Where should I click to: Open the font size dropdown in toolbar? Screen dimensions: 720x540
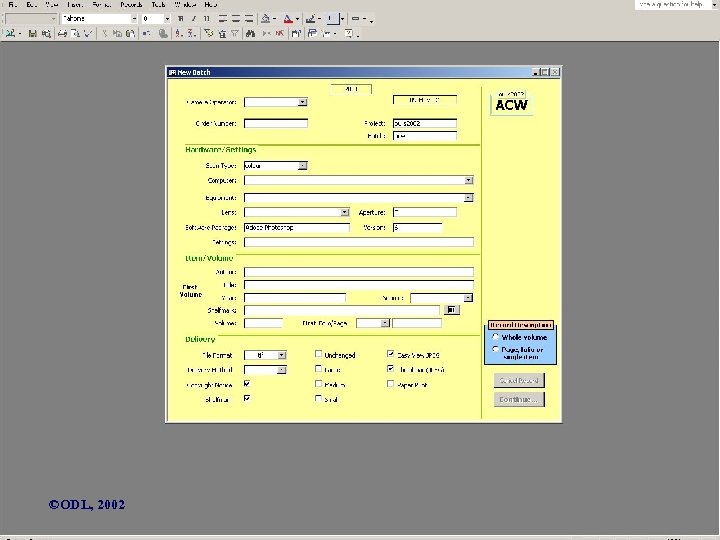(x=167, y=19)
